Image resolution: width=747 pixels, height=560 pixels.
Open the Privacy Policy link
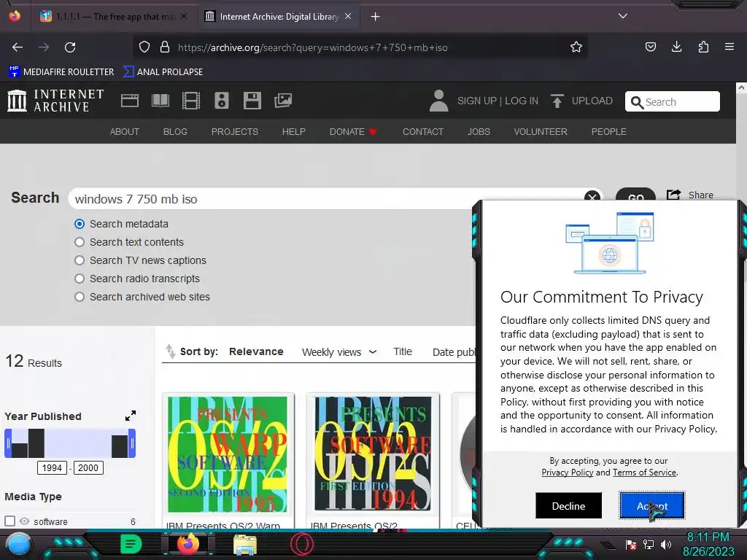click(x=568, y=472)
